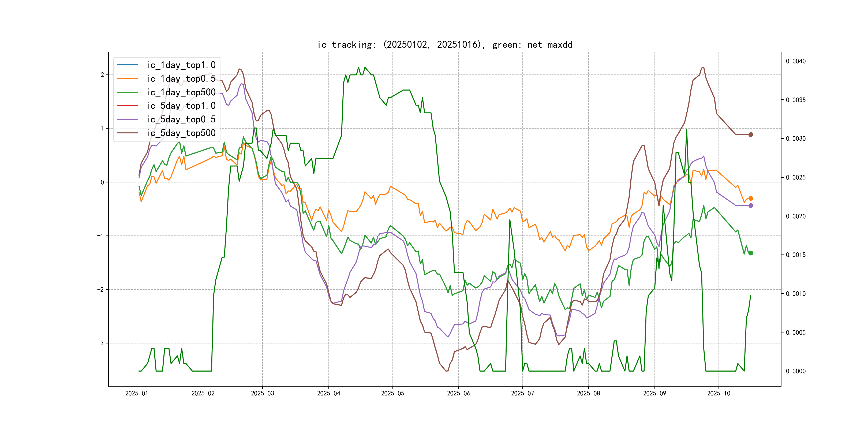The image size is (868, 434).
Task: Click the ic_1day_top1.0 legend entry
Action: (181, 65)
